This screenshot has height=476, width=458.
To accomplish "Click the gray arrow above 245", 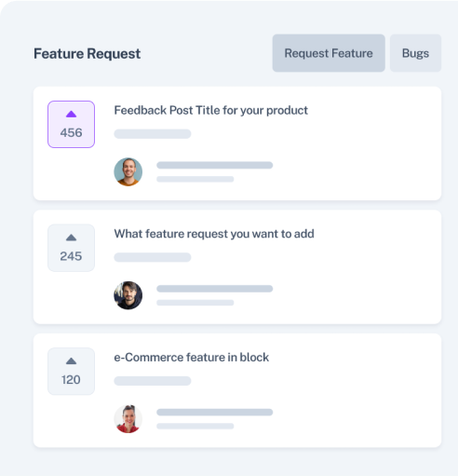I will [71, 238].
